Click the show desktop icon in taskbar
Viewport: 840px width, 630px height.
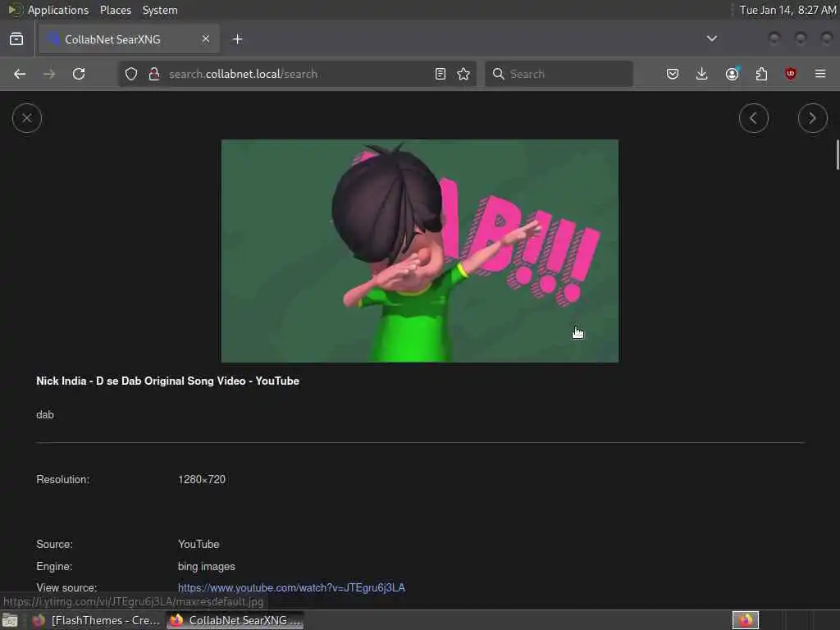pos(10,620)
